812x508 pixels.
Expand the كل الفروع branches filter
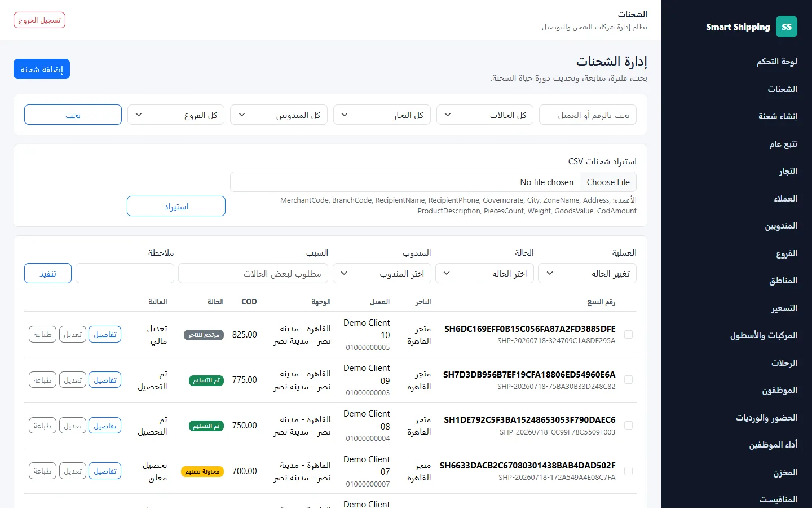point(176,115)
